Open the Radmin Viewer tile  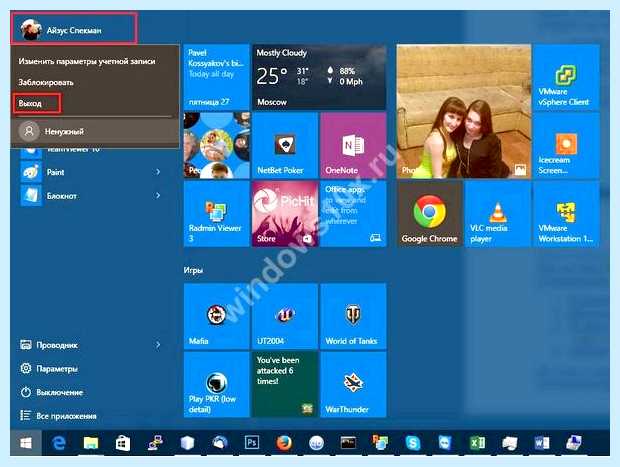click(217, 214)
